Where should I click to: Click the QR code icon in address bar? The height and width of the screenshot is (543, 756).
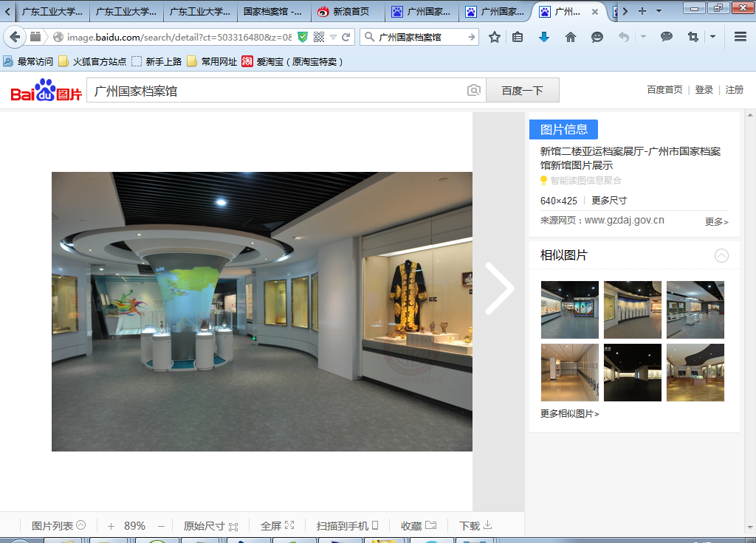[x=319, y=37]
